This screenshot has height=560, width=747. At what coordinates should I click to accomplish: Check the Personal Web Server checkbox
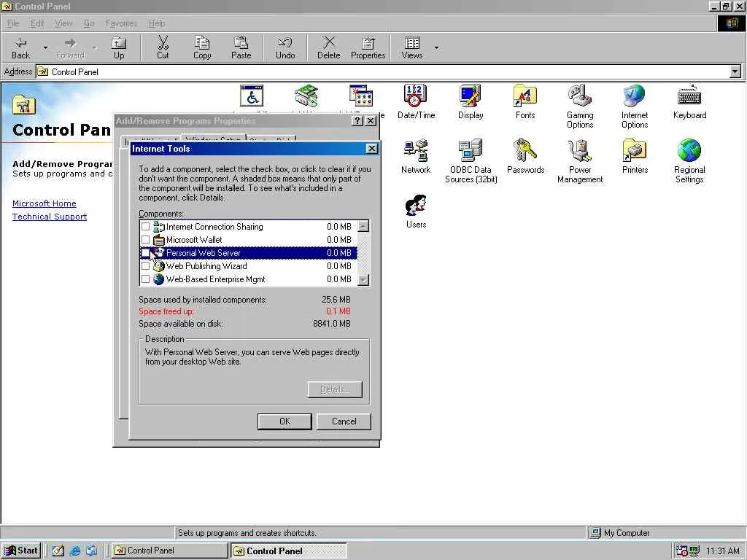[145, 253]
